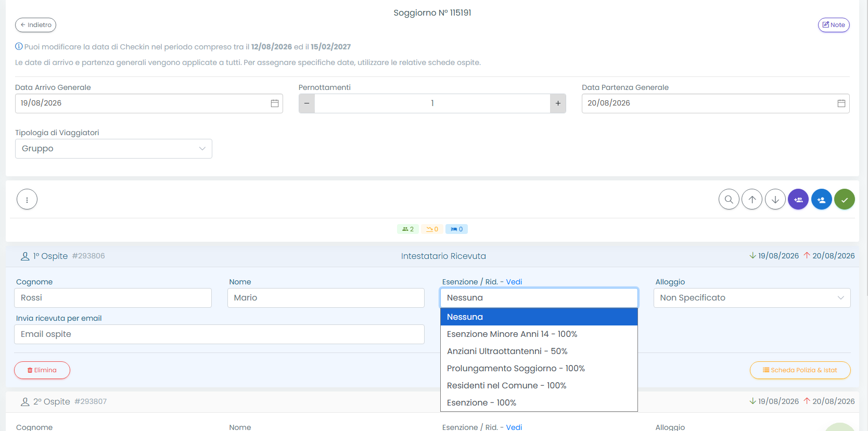868x431 pixels.
Task: Click 2° Ospite arrival date 19/08/2026
Action: coord(774,401)
